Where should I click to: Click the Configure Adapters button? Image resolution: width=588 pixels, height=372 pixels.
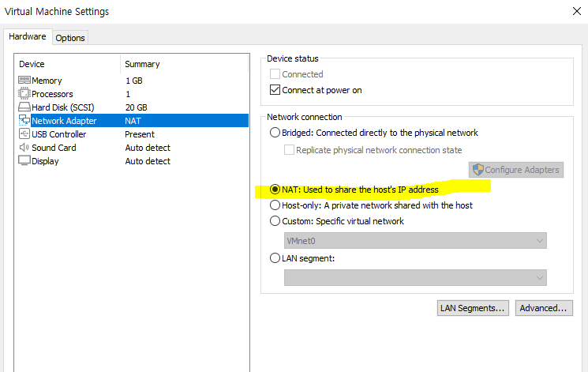click(x=516, y=170)
